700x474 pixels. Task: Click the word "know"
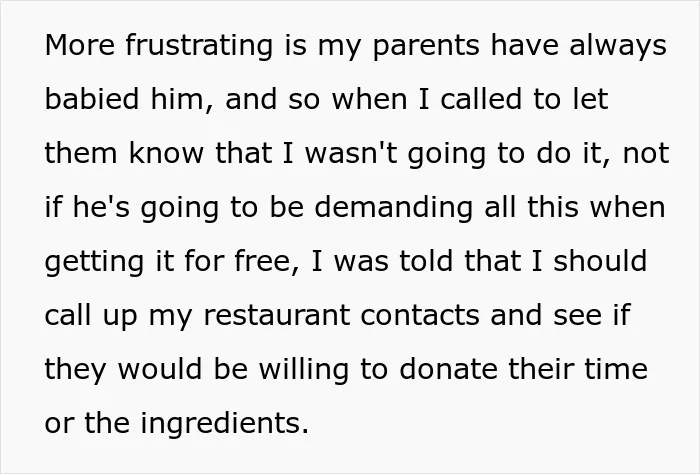(x=166, y=153)
